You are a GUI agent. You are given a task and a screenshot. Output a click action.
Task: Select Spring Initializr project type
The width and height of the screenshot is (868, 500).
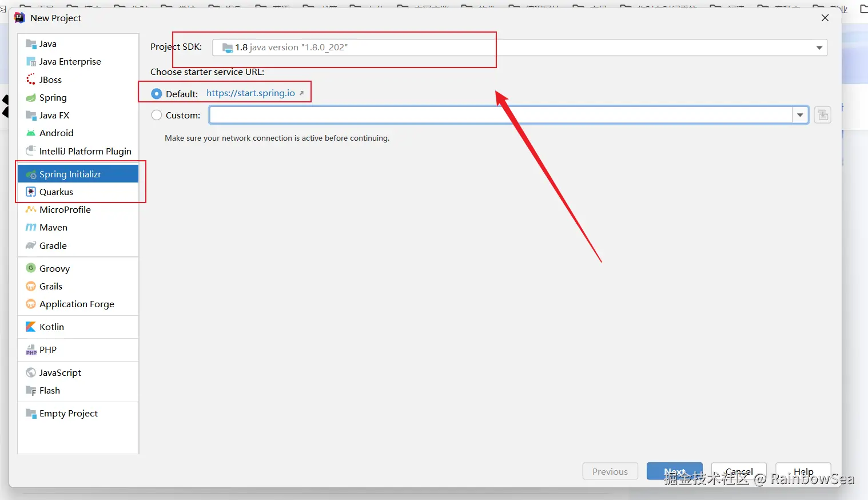pyautogui.click(x=78, y=174)
